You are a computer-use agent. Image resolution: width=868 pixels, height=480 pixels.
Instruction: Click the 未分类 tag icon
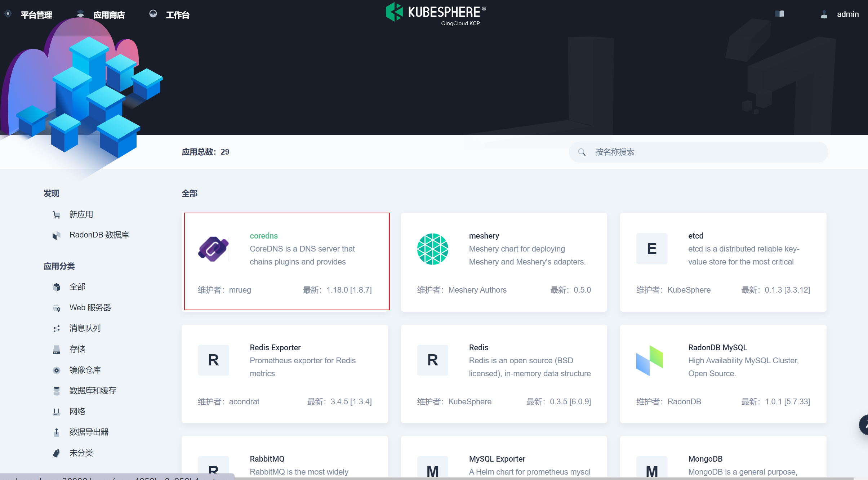(57, 453)
